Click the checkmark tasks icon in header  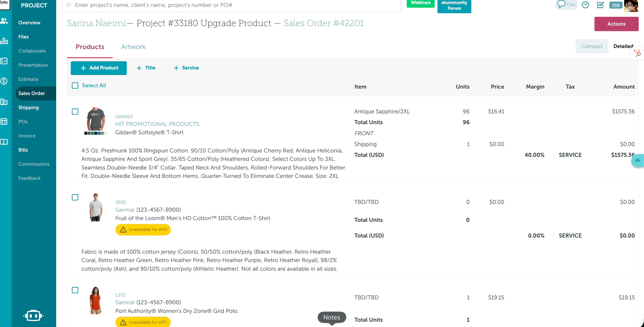click(600, 5)
